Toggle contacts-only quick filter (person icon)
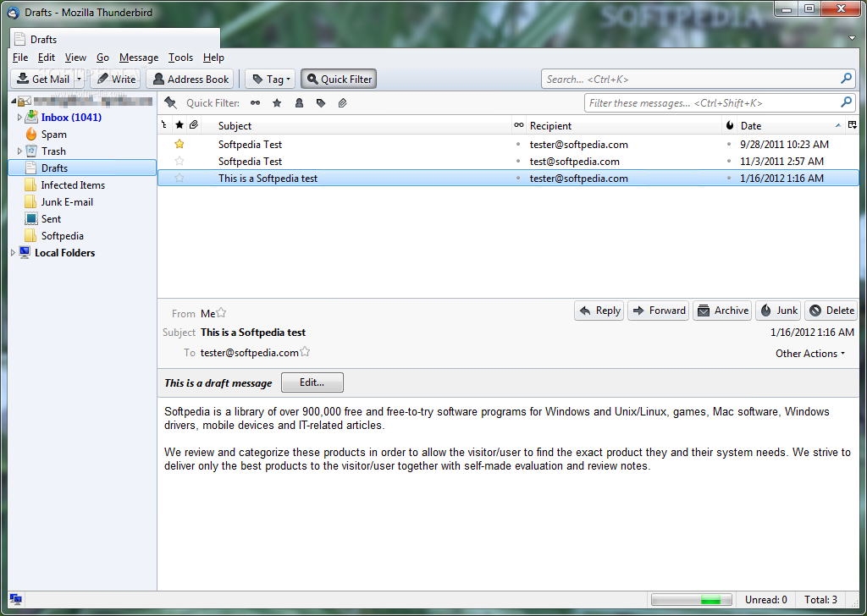 coord(299,102)
